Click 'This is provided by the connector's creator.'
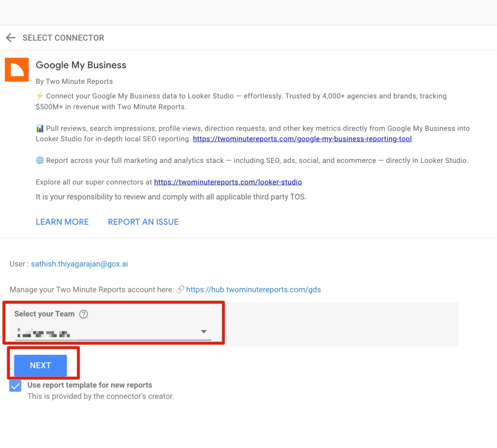This screenshot has height=448, width=497. (x=101, y=397)
